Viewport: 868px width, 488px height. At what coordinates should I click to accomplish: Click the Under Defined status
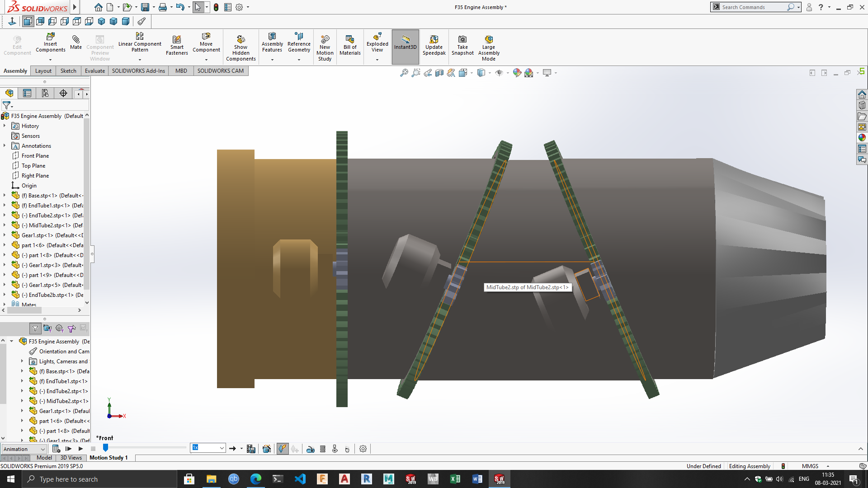703,466
